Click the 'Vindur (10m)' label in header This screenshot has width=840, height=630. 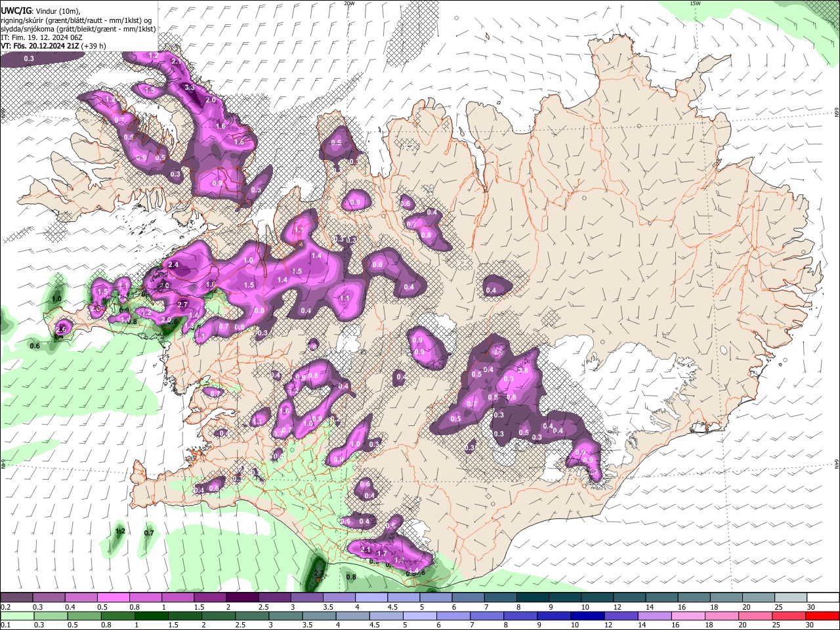(x=58, y=10)
